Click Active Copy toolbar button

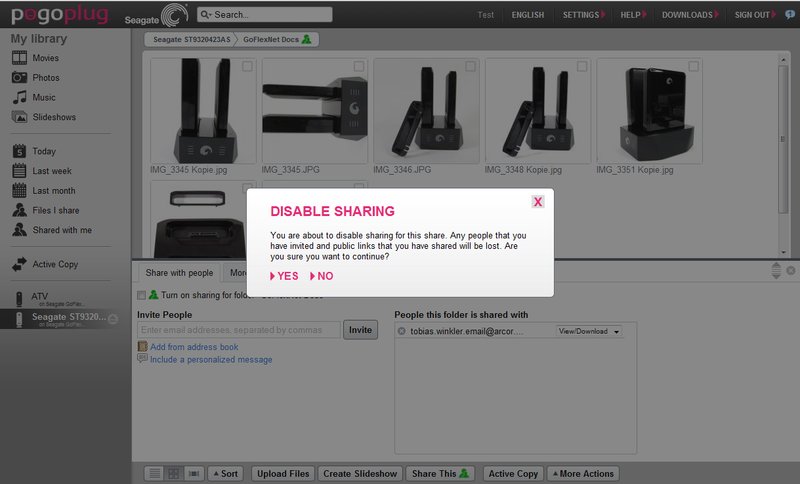point(513,474)
